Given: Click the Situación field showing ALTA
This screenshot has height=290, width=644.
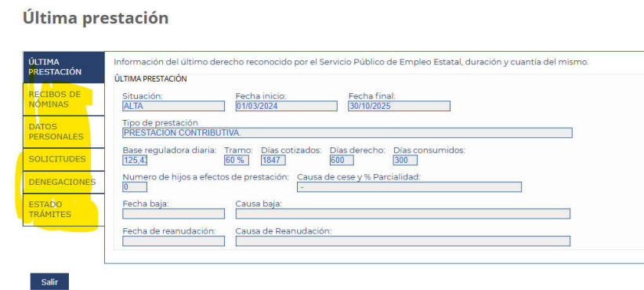Looking at the screenshot, I should coord(173,106).
